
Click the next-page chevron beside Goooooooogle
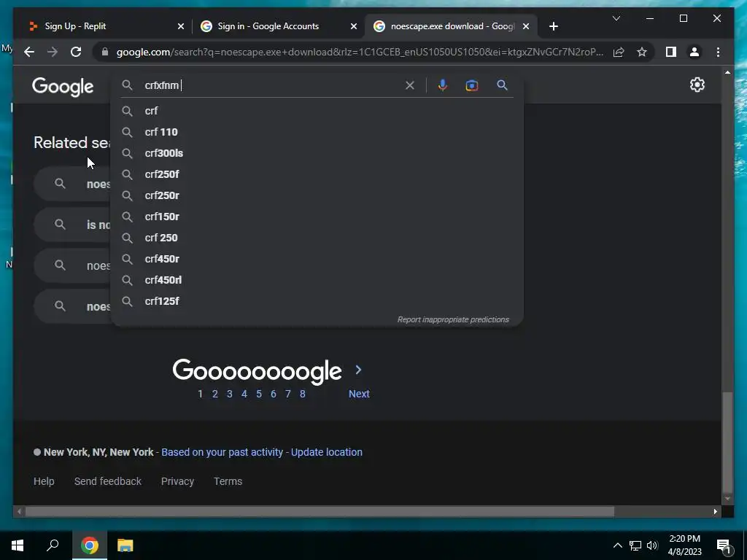[x=359, y=370]
